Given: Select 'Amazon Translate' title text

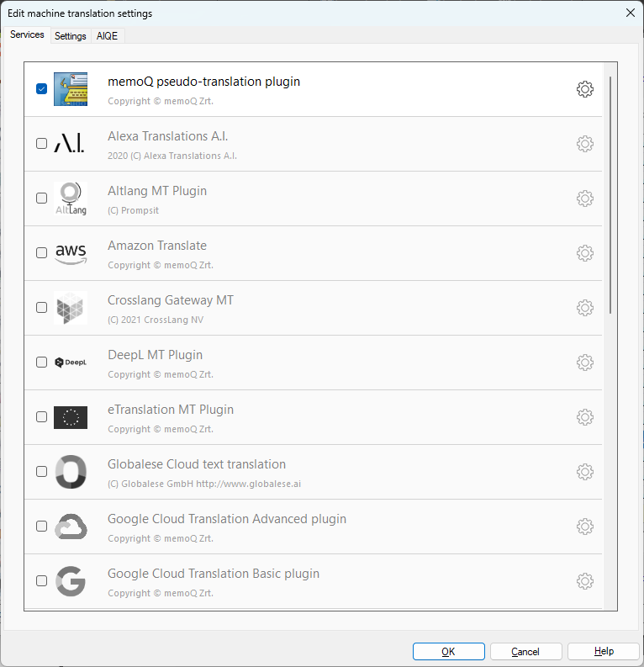Looking at the screenshot, I should [x=157, y=246].
